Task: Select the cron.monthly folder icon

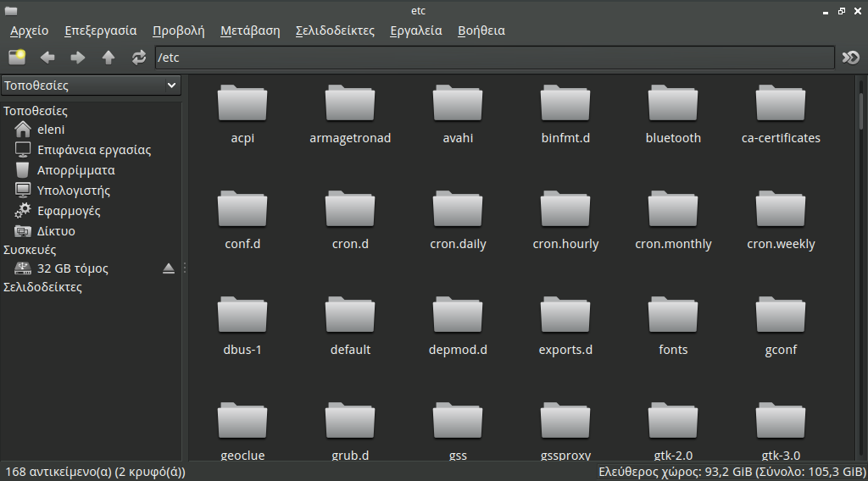Action: (673, 209)
